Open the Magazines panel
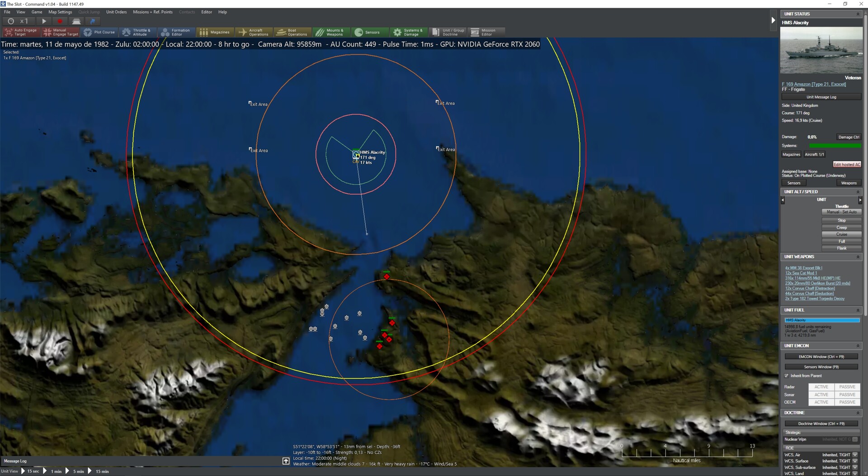 [216, 32]
